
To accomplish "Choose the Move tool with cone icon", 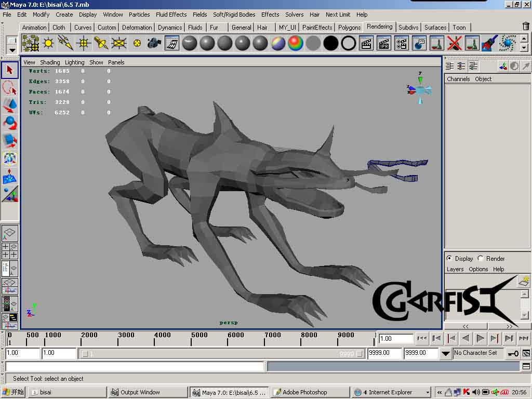I will [x=9, y=105].
